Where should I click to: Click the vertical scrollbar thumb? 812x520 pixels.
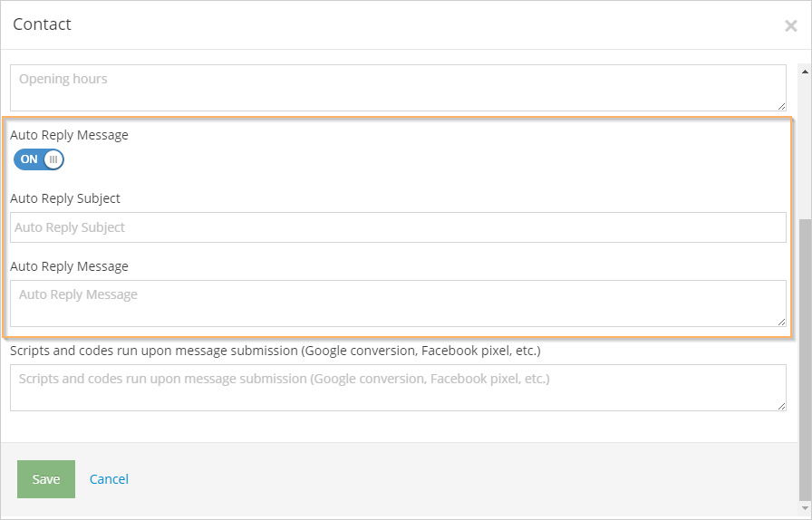(805, 359)
